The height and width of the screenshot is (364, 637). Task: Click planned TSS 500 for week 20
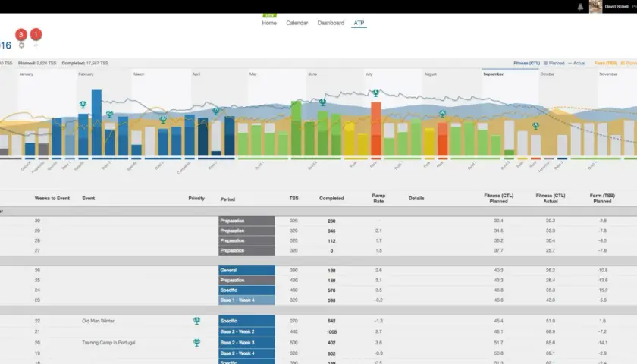click(x=293, y=343)
